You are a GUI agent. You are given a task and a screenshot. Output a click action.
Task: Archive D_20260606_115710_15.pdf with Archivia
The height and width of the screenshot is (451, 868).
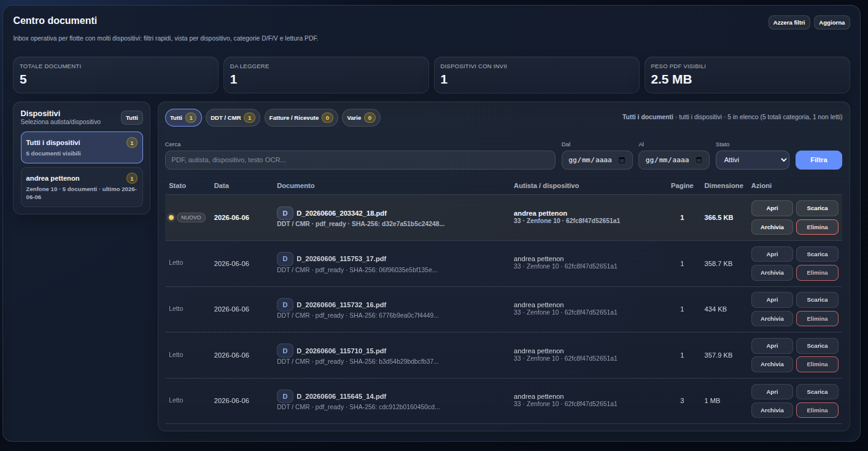[772, 364]
